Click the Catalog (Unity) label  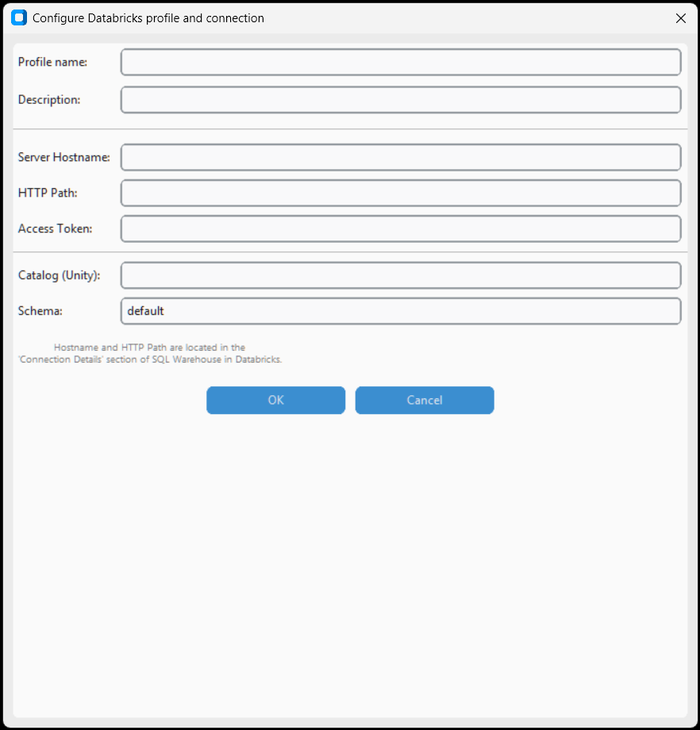click(x=59, y=275)
